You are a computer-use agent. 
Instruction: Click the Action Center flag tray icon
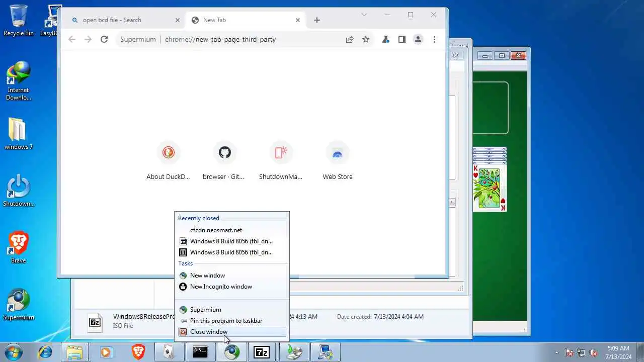pos(569,352)
